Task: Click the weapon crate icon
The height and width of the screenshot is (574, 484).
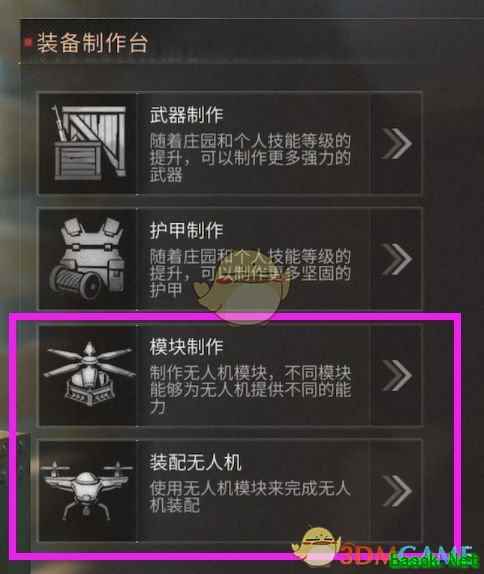Action: click(x=88, y=143)
